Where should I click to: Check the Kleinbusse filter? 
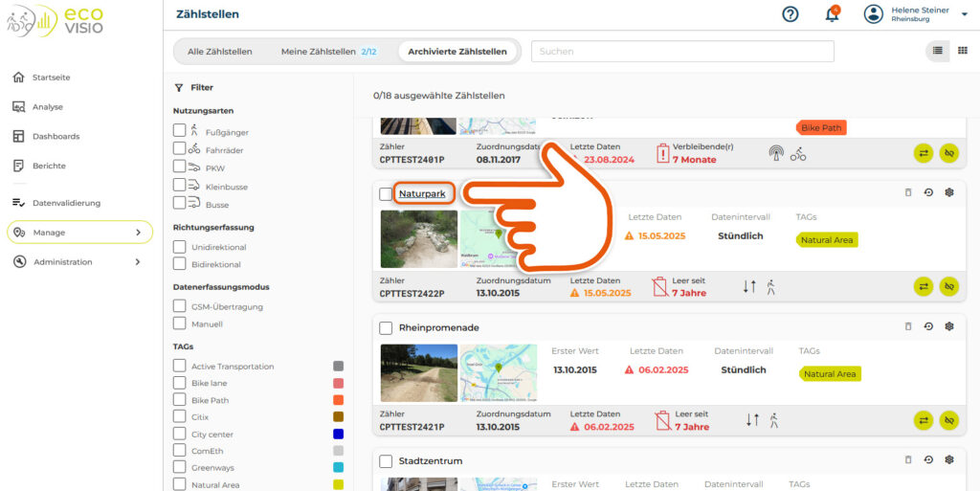point(179,185)
